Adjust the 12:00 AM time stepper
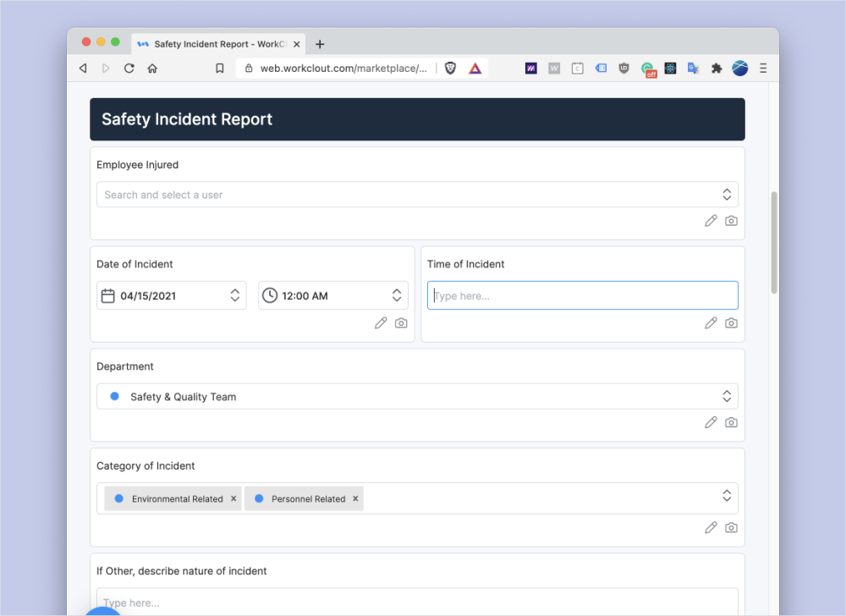Screen dimensions: 846x616 tap(396, 295)
